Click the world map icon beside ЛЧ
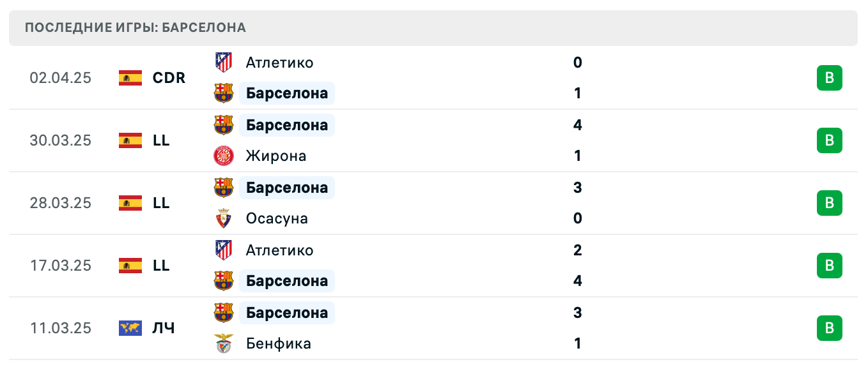 tap(130, 328)
